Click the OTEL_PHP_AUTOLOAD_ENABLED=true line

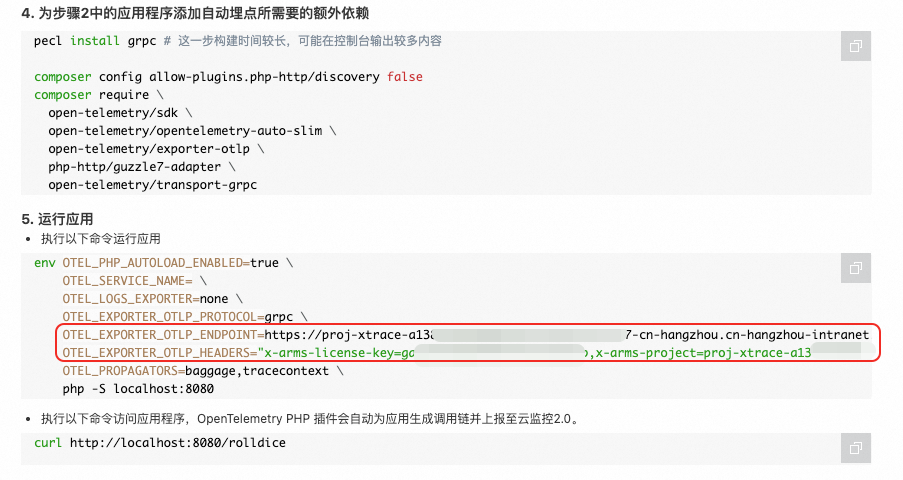(170, 263)
